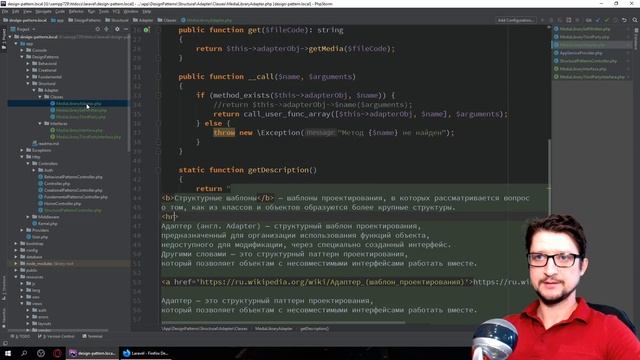
Task: Open the VCS menu
Action: 116,12
